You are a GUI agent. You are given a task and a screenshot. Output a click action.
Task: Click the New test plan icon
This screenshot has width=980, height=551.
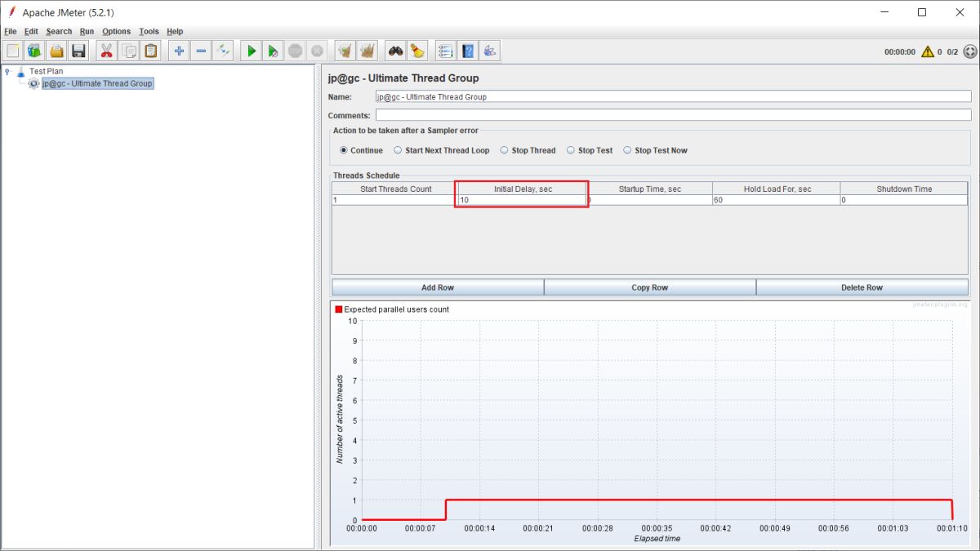tap(12, 51)
